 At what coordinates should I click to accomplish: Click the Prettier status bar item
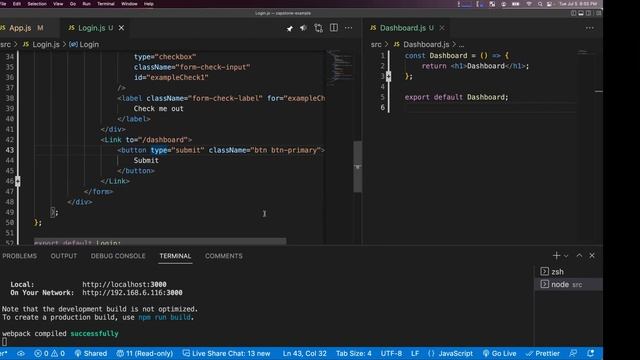point(542,353)
